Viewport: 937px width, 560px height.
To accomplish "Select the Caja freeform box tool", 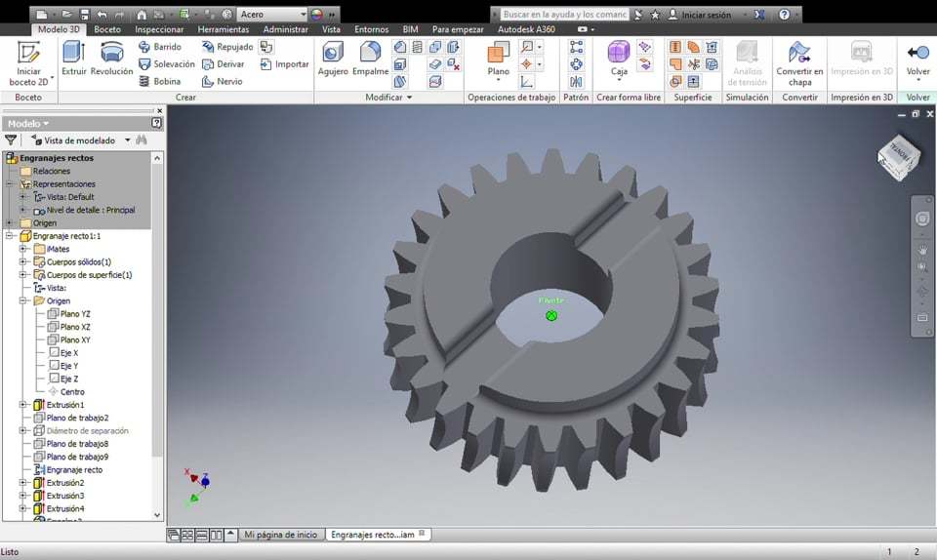I will 619,60.
